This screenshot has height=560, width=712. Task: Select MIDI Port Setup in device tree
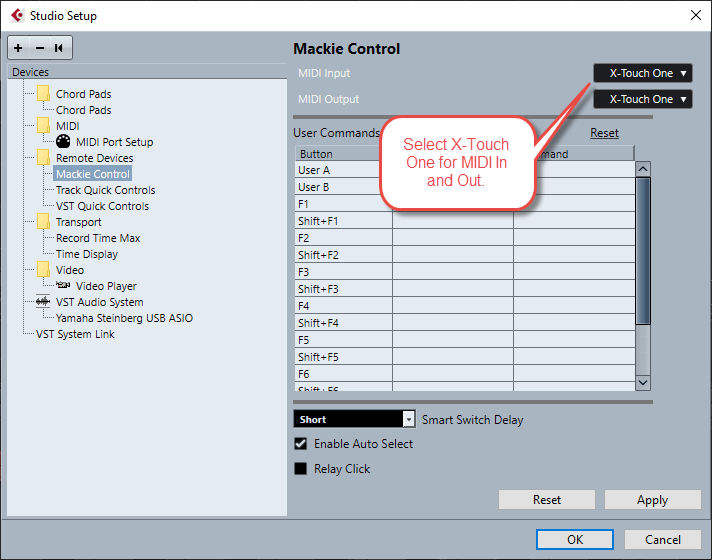pos(114,142)
